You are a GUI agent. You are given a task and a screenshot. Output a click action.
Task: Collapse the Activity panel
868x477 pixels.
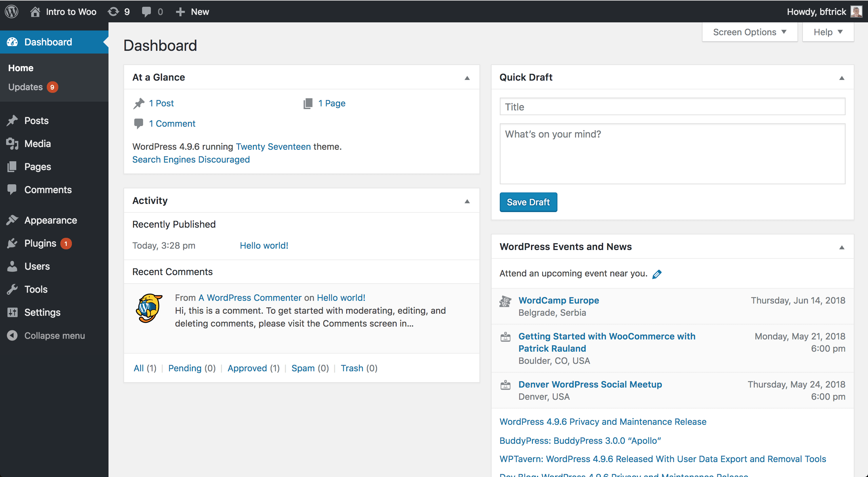click(468, 201)
